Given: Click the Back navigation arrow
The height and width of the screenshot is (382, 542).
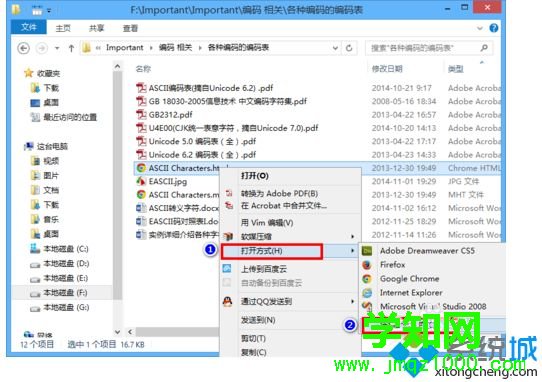Looking at the screenshot, I should (x=23, y=48).
